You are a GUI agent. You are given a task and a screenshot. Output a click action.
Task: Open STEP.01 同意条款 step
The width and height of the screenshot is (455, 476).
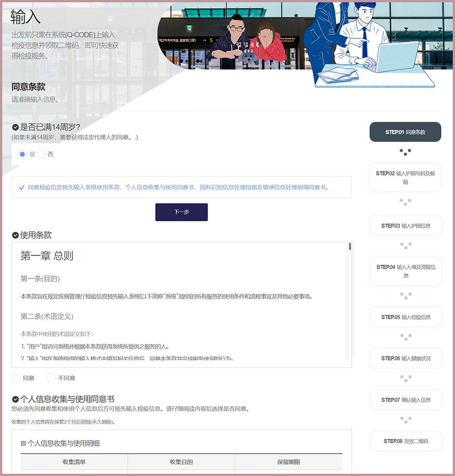pyautogui.click(x=405, y=132)
